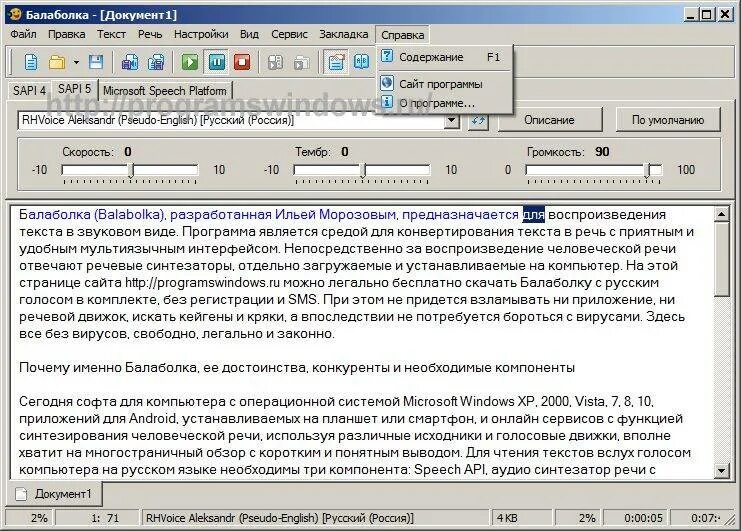Open the RHVoice Aleksandr voice dropdown

(451, 120)
